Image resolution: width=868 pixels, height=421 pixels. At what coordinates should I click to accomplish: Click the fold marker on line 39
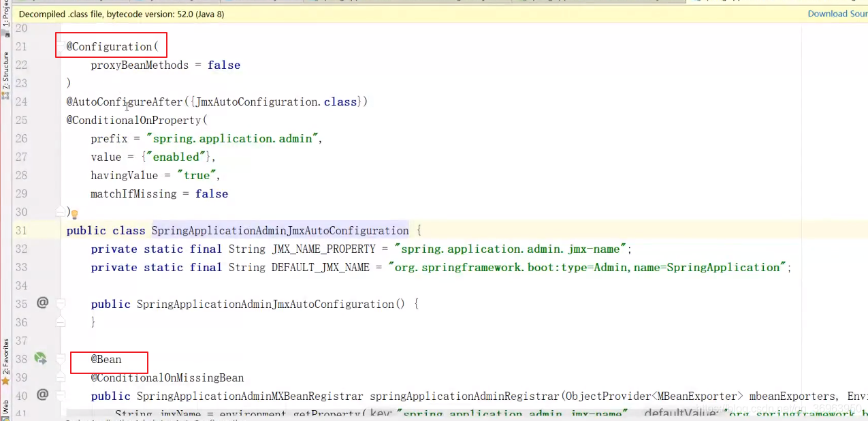tap(61, 377)
